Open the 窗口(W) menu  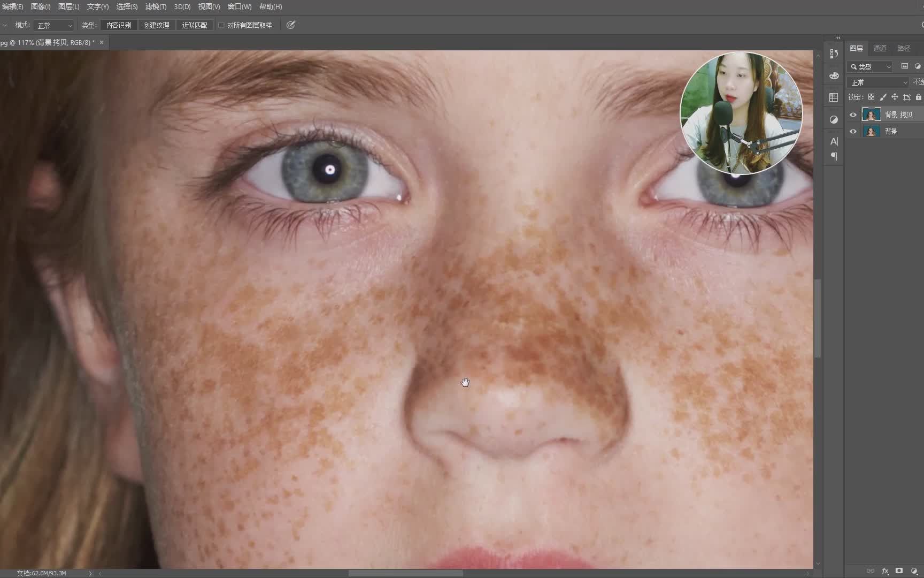[239, 6]
